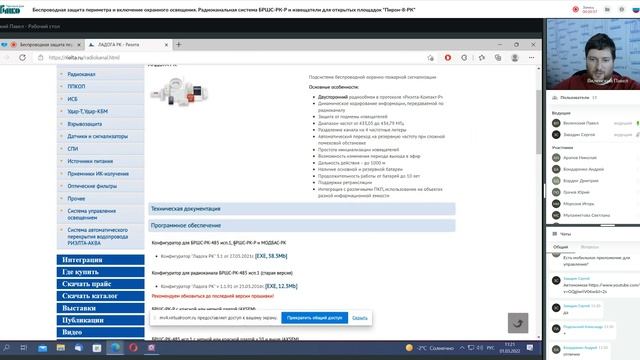Open Windows taskbar search icon

[7, 348]
